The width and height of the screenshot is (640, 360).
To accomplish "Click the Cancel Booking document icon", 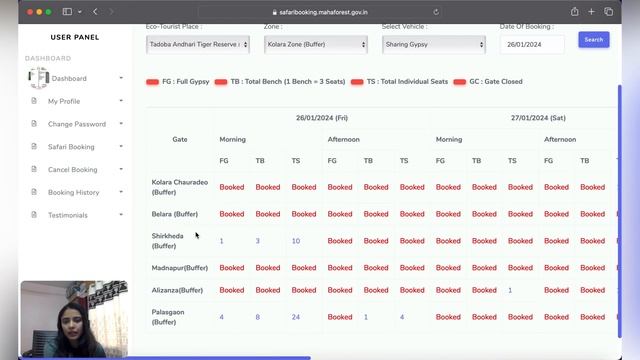I will point(34,169).
